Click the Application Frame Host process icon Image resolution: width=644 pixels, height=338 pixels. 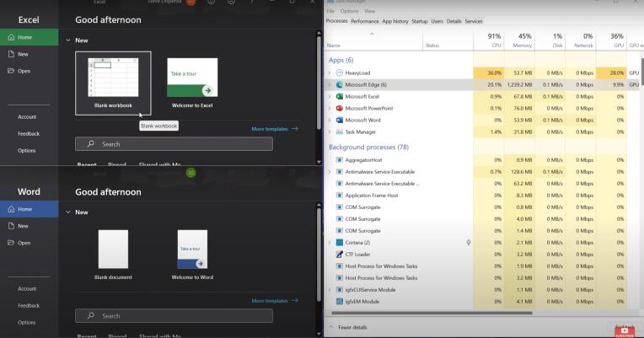(339, 196)
